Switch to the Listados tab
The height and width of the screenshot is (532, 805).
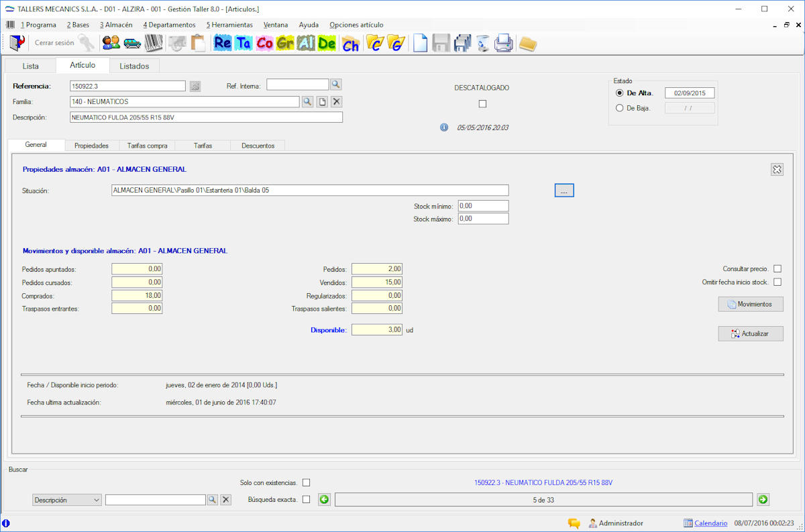click(134, 66)
